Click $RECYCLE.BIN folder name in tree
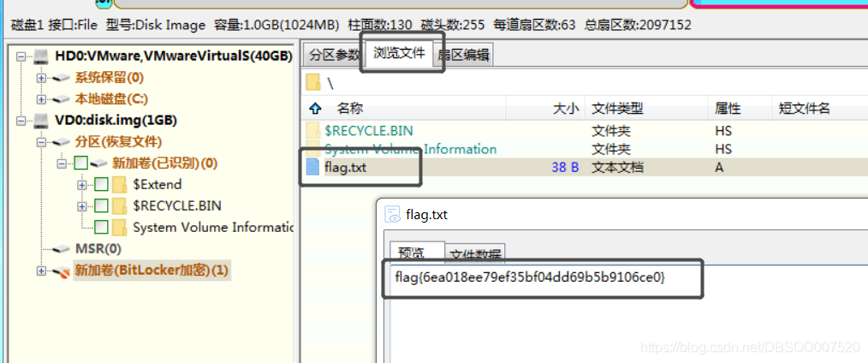The image size is (868, 363). (177, 205)
